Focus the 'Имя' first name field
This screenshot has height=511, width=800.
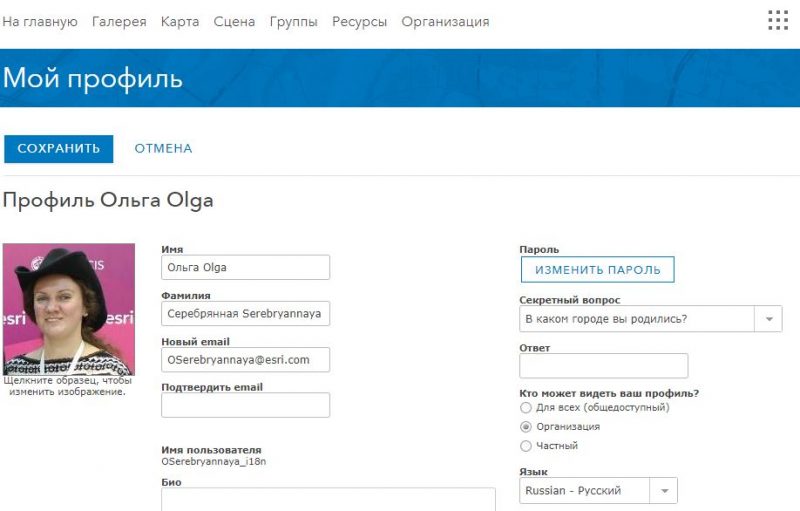click(x=245, y=268)
